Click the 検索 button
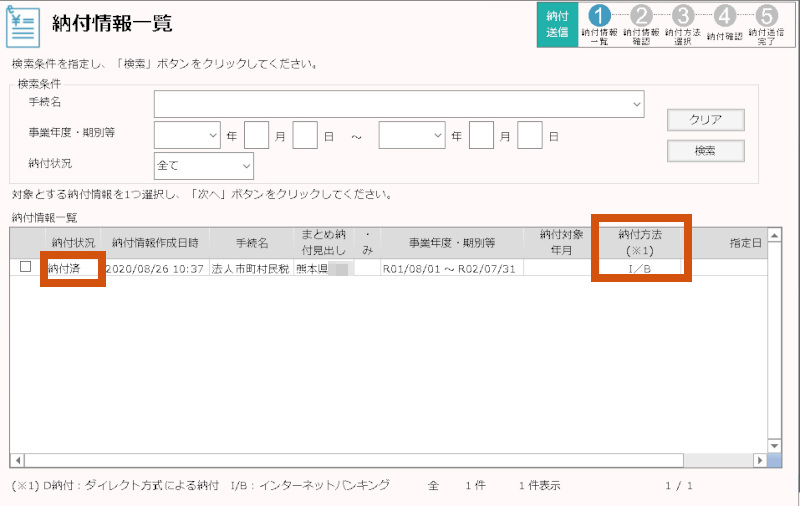This screenshot has width=800, height=506. pyautogui.click(x=706, y=151)
